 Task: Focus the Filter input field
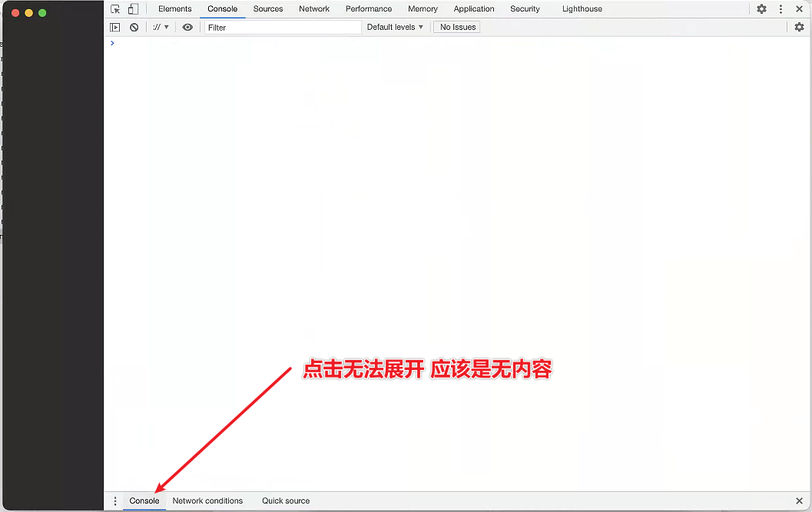coord(283,28)
